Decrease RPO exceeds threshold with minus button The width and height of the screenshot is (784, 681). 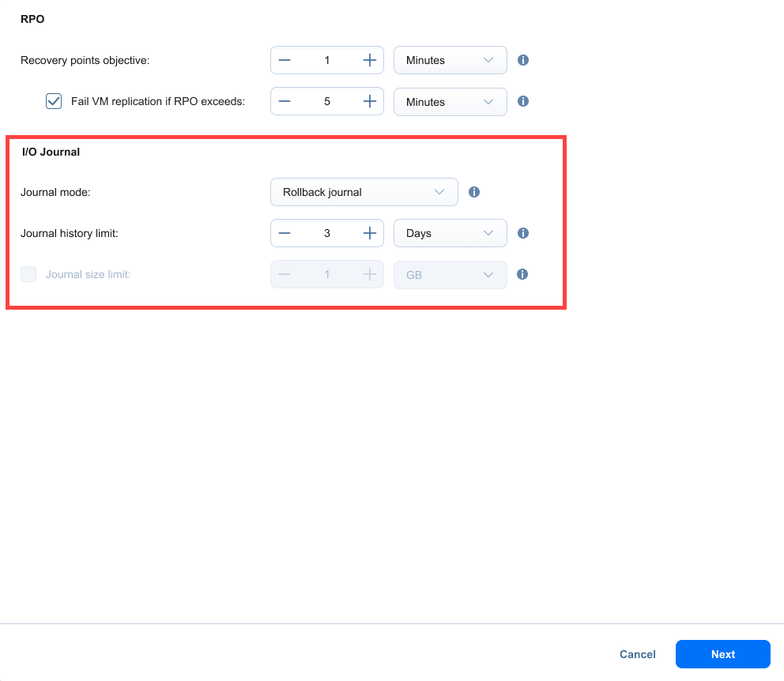click(285, 101)
